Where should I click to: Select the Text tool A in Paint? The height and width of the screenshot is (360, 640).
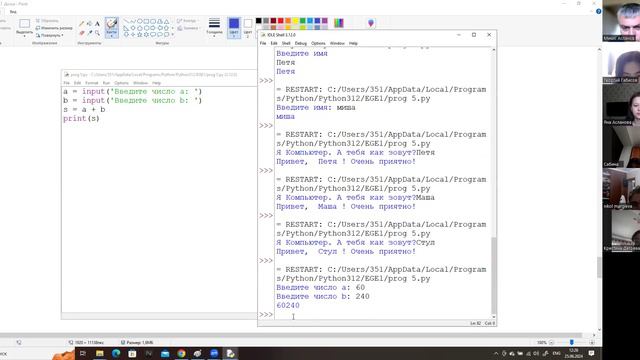point(97,24)
